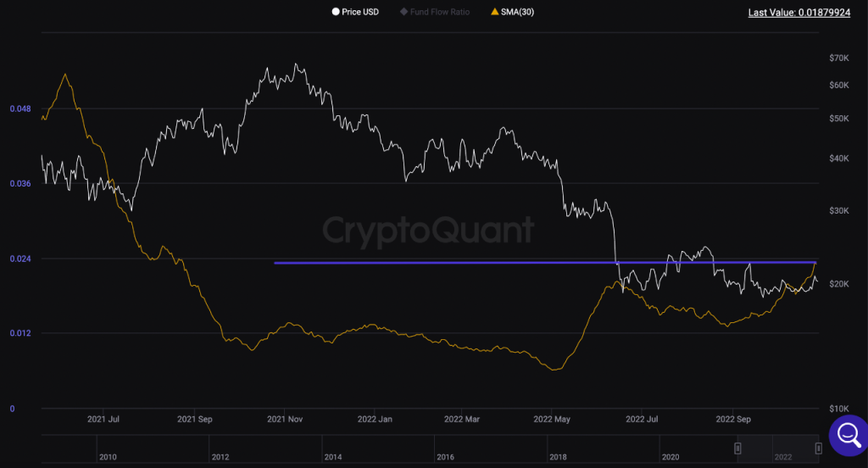Click the white Price USD legend circle
Image resolution: width=868 pixels, height=468 pixels.
[336, 12]
